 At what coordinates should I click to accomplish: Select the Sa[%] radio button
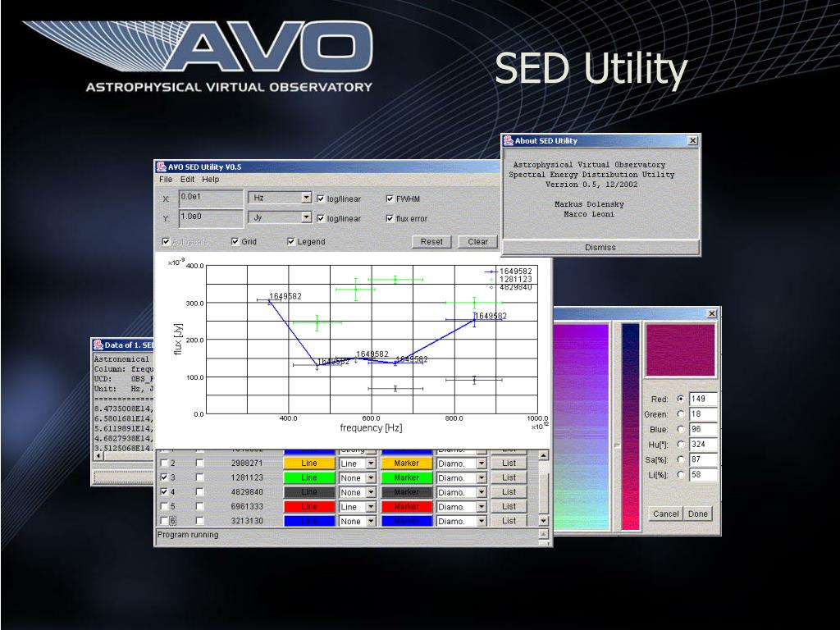(681, 459)
